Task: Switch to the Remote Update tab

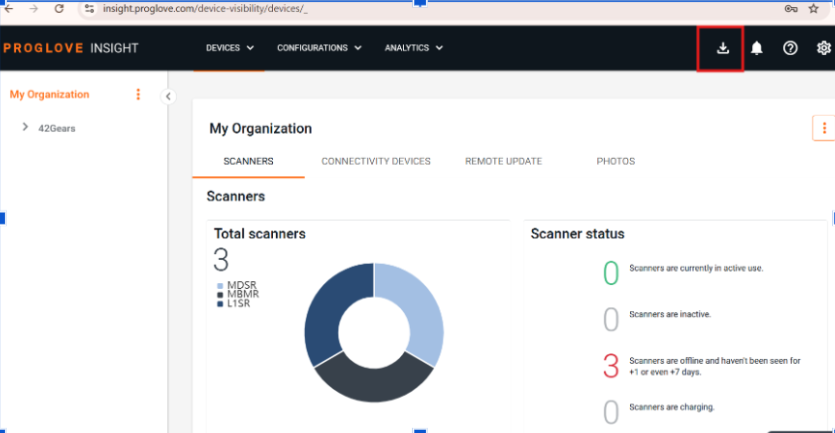Action: [x=503, y=161]
